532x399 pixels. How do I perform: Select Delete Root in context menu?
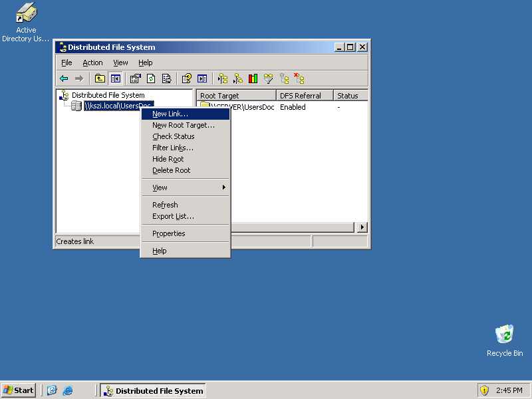click(x=186, y=170)
